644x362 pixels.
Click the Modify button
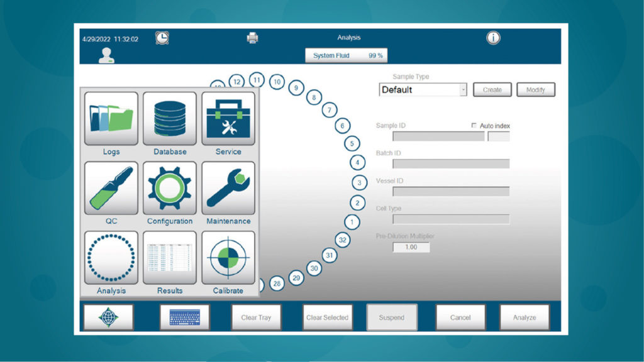click(536, 89)
